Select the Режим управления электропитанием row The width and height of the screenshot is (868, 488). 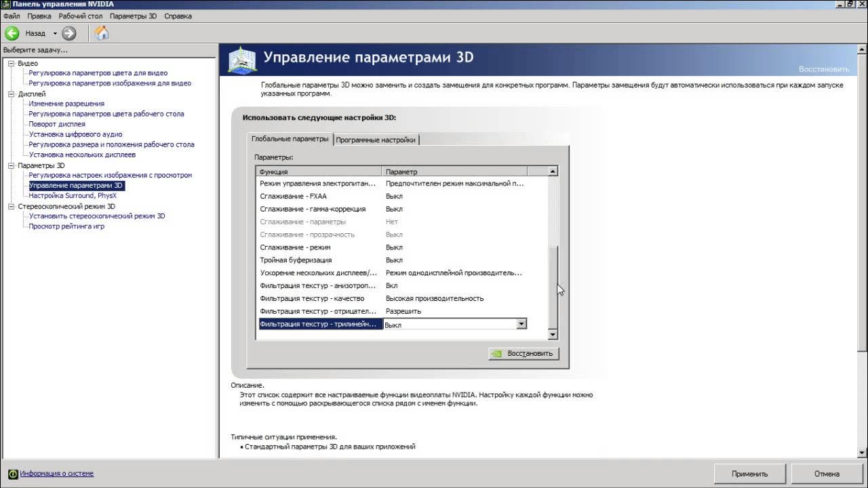click(x=401, y=183)
